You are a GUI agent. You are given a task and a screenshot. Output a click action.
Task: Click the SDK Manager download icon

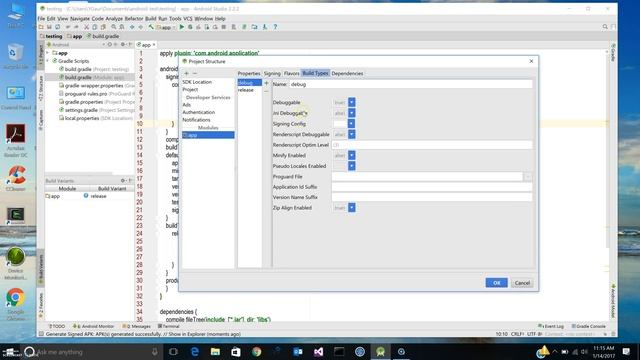click(x=265, y=27)
